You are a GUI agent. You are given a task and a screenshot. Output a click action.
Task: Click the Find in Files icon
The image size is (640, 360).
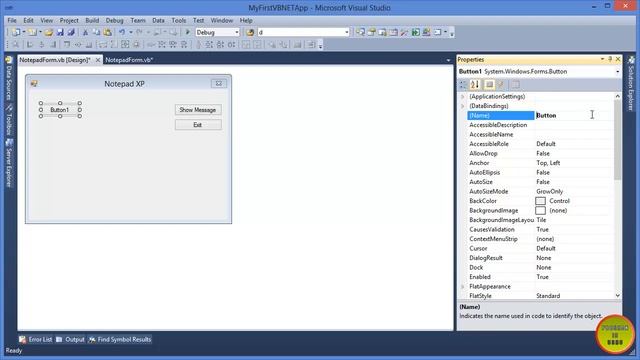250,32
